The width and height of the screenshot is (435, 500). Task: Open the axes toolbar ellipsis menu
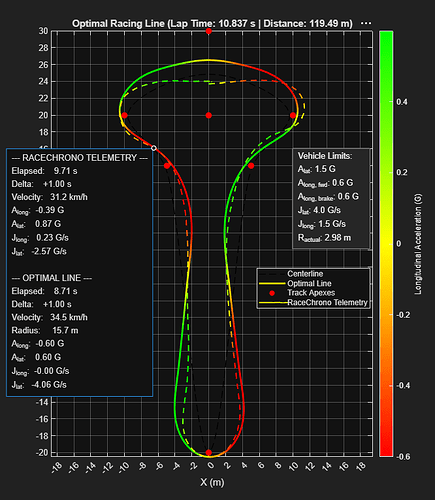(366, 23)
